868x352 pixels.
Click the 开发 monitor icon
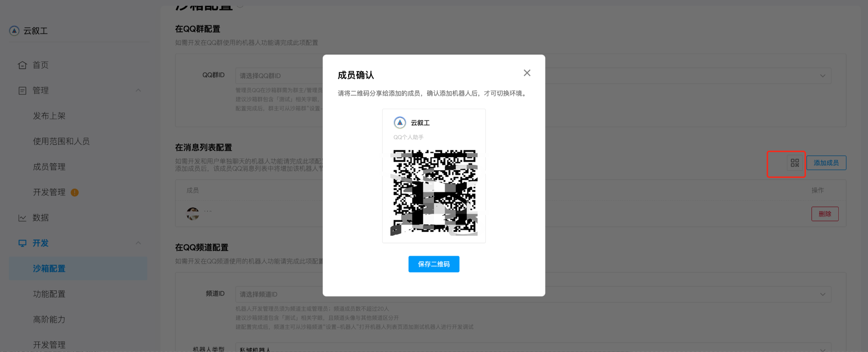tap(22, 243)
